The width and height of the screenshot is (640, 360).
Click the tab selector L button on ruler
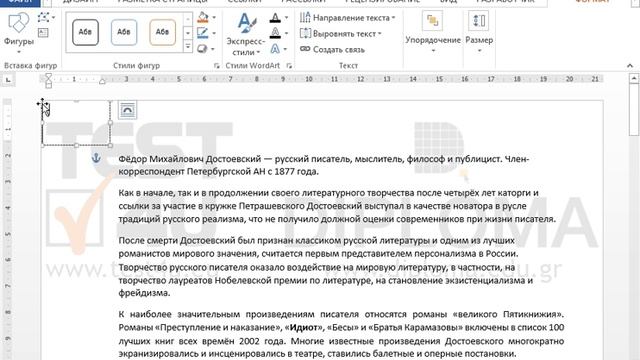tap(8, 80)
